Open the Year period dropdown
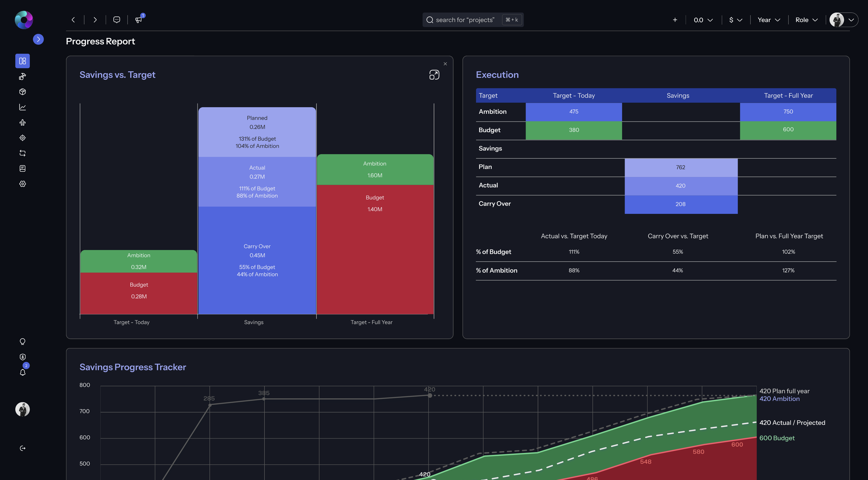 (x=769, y=20)
